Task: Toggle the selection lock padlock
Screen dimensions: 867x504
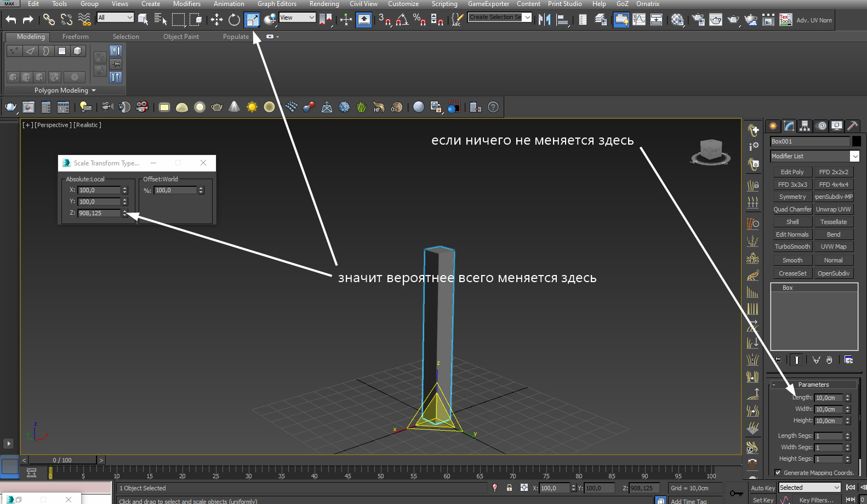Action: (x=509, y=488)
